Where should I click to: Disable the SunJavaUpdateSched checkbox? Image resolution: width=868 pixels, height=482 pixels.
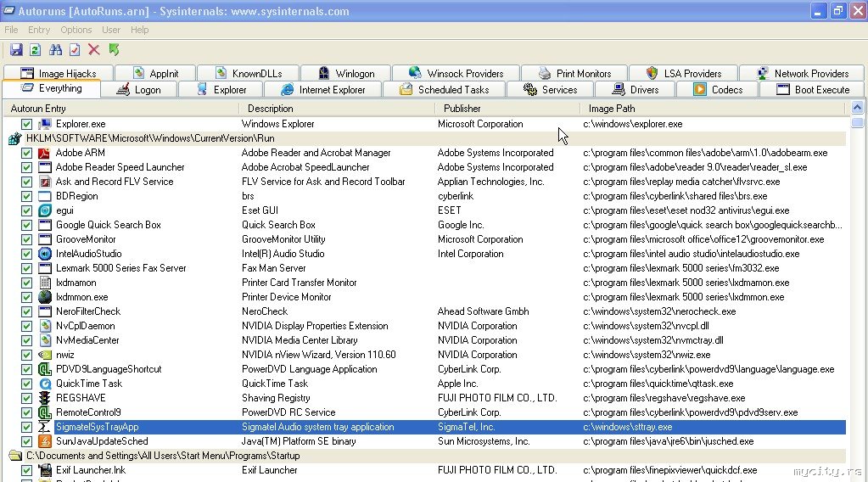pos(26,441)
